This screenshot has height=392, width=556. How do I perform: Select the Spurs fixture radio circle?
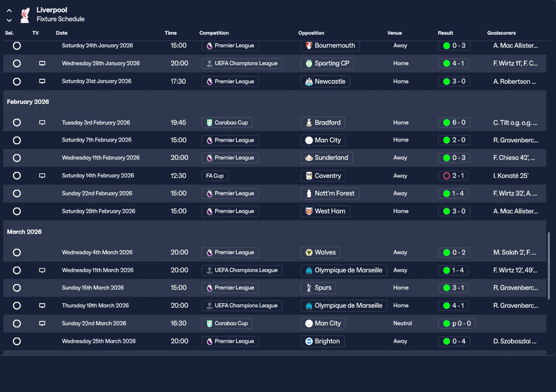pyautogui.click(x=17, y=288)
